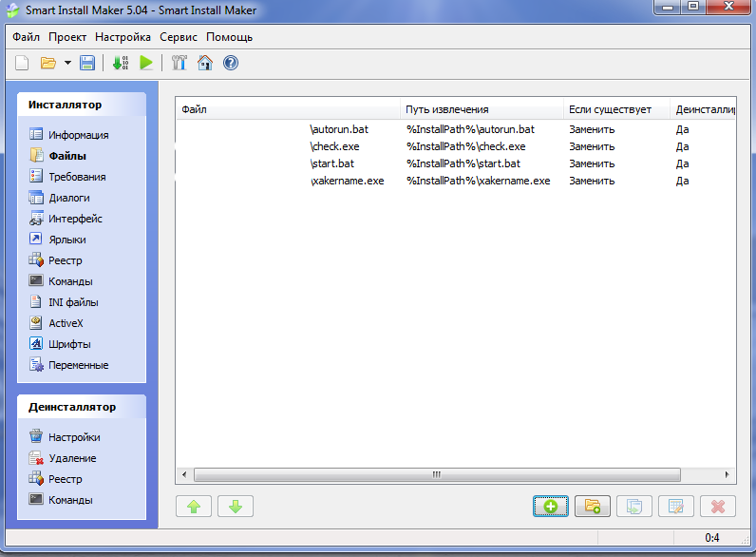This screenshot has height=557, width=756.
Task: Click the %InstallPath%\start.bat path cell
Action: [x=463, y=163]
